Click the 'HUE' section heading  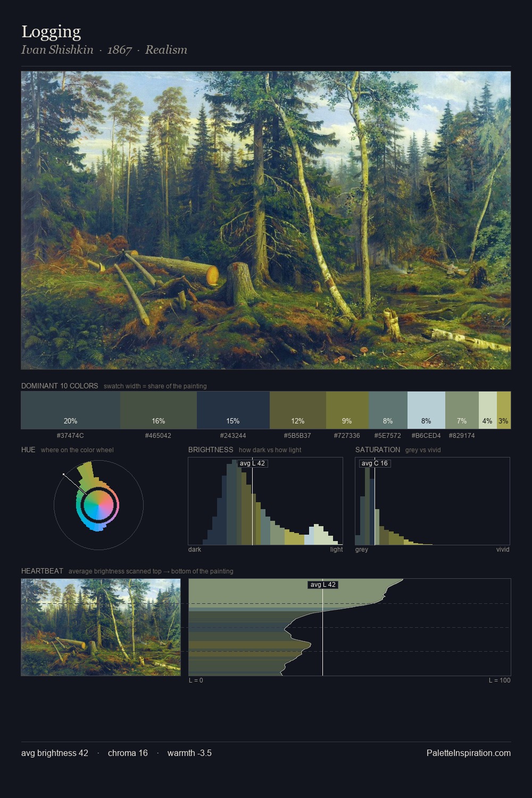(28, 450)
